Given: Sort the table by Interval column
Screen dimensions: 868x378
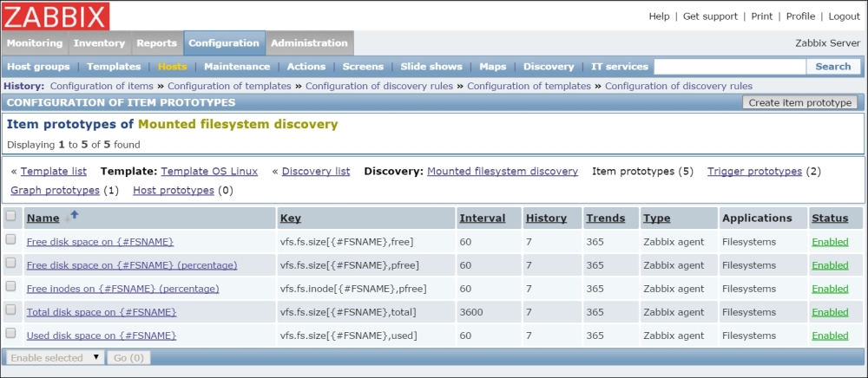Looking at the screenshot, I should 482,218.
